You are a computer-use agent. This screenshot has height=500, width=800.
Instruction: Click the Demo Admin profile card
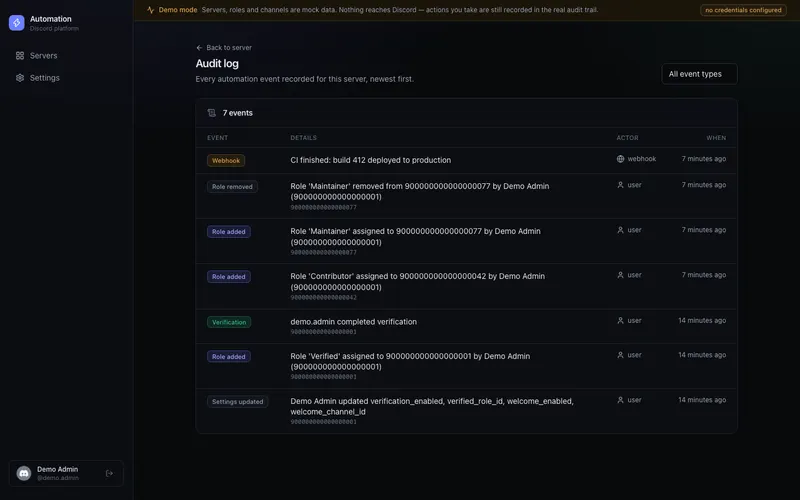click(66, 473)
